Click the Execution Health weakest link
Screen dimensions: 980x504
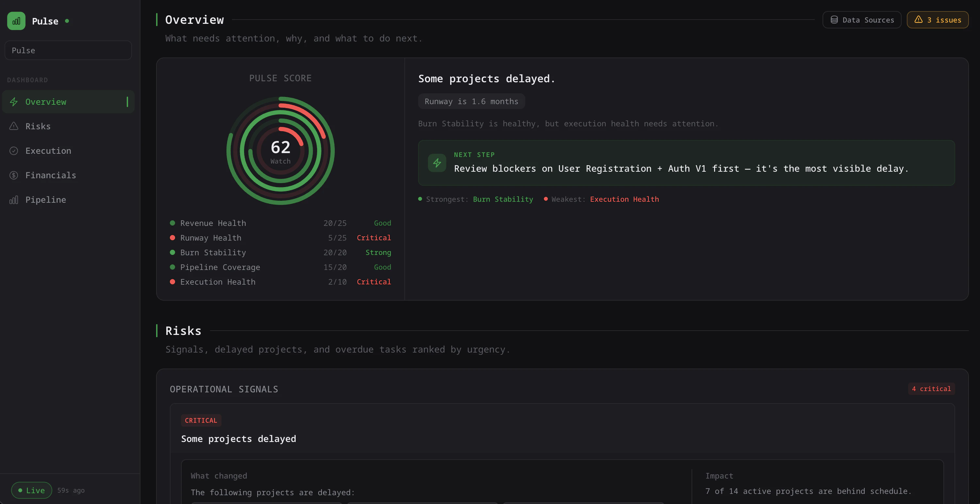(624, 199)
